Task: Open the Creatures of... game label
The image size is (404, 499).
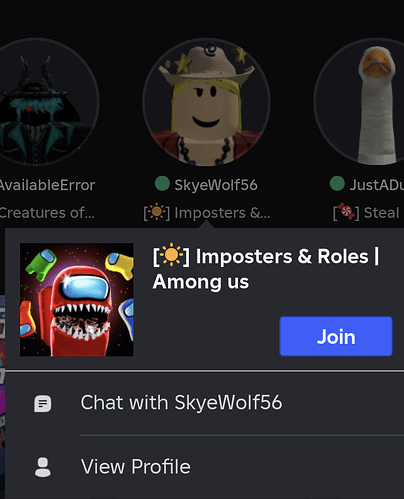Action: pyautogui.click(x=47, y=213)
